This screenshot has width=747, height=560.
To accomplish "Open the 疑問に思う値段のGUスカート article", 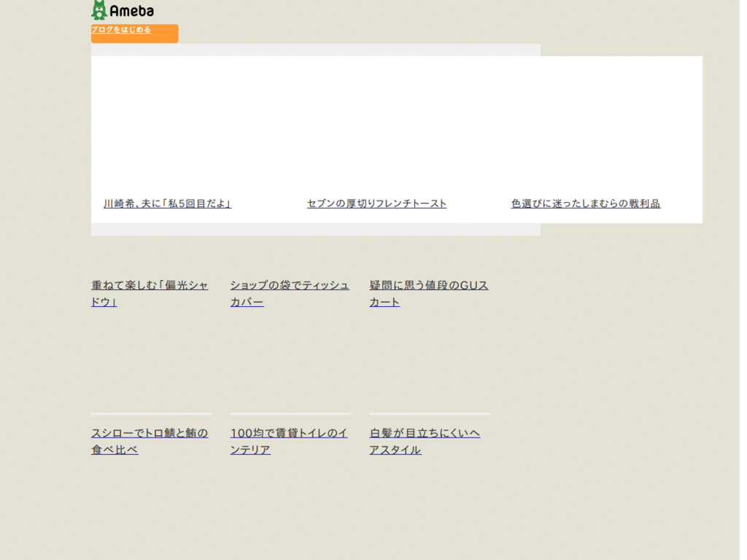I will (430, 293).
